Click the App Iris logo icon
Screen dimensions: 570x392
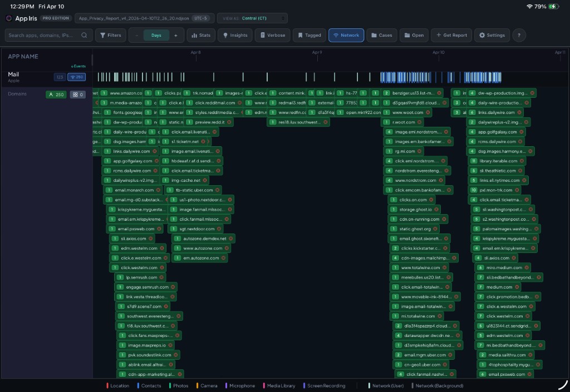9,18
